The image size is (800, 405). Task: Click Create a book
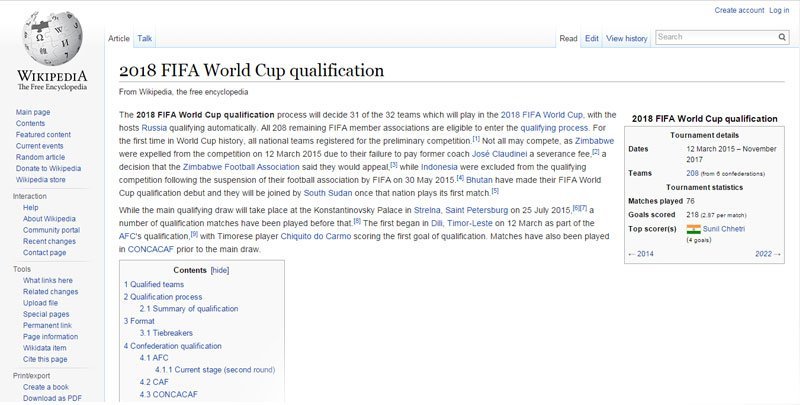point(46,387)
